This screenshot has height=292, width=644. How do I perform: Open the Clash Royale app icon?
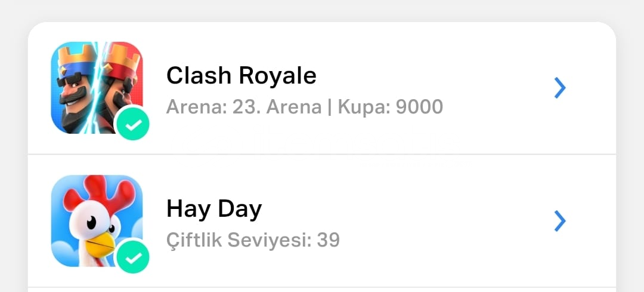click(x=97, y=88)
